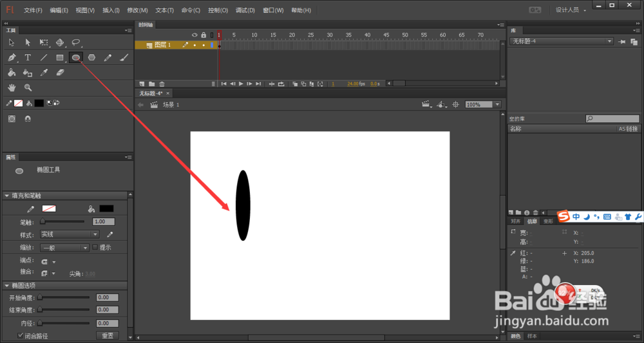Play the timeline animation
Screen dimensions: 644x343
tap(241, 84)
